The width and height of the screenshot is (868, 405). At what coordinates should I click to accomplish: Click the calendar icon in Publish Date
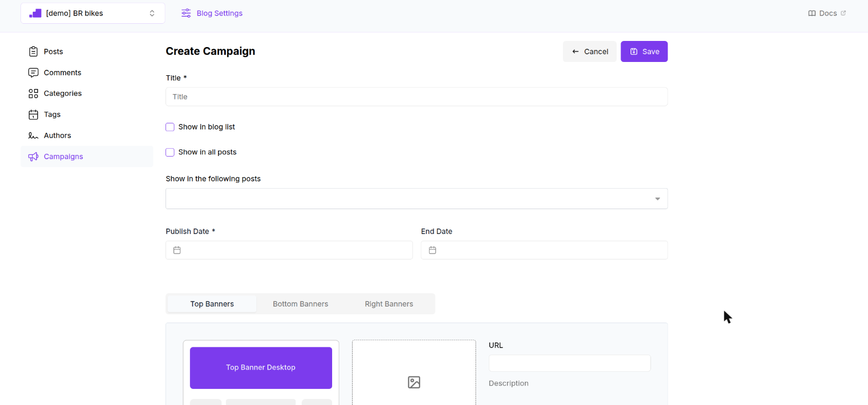coord(177,250)
